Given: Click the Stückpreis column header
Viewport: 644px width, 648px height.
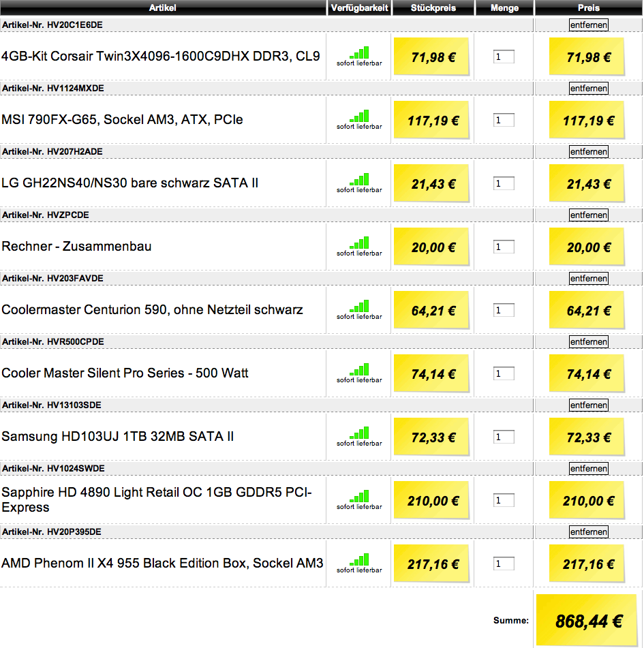Looking at the screenshot, I should (x=433, y=8).
